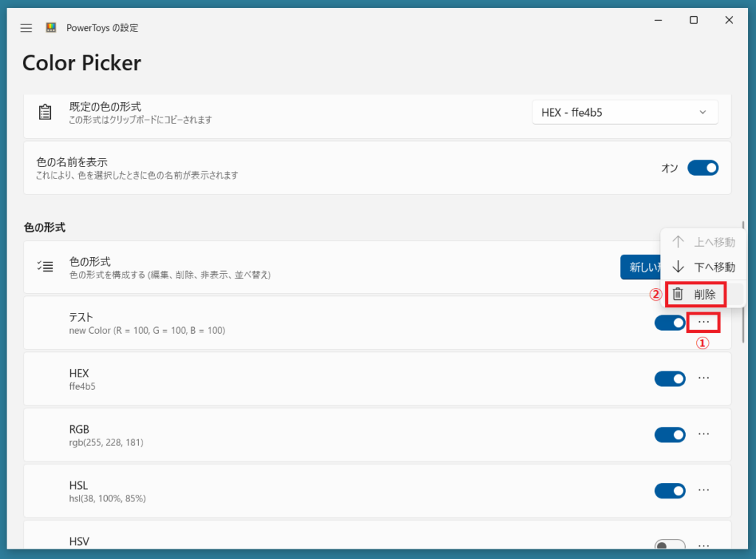Click the checklist icon beside 色の形式
The height and width of the screenshot is (559, 756).
click(x=45, y=267)
